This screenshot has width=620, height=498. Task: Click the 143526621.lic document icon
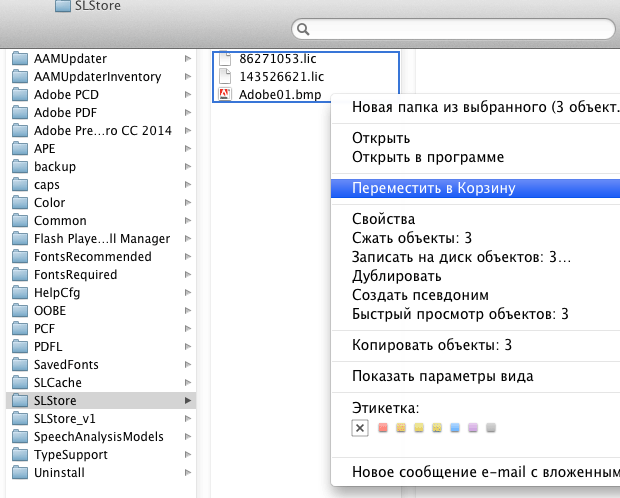click(x=225, y=76)
